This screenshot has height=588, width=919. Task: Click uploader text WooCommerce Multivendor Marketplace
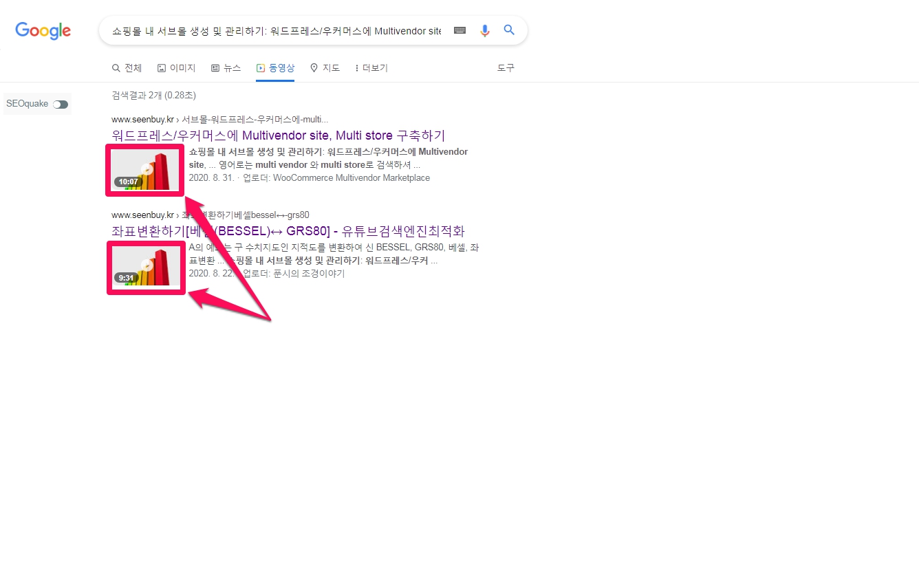coord(352,178)
